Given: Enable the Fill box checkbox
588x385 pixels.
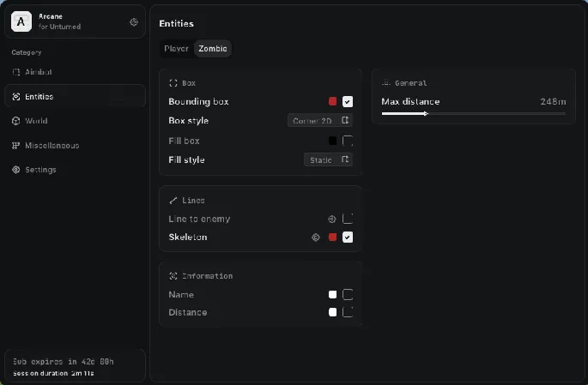Looking at the screenshot, I should pos(348,141).
